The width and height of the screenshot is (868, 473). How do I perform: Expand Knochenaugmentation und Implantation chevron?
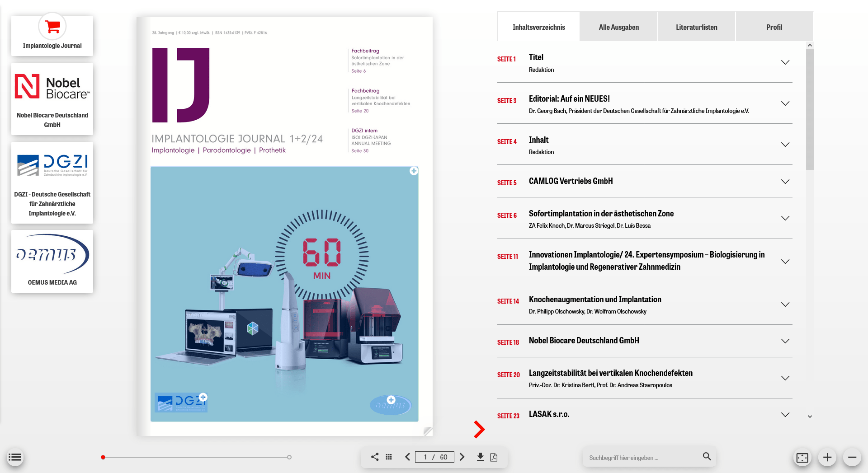[x=785, y=304]
